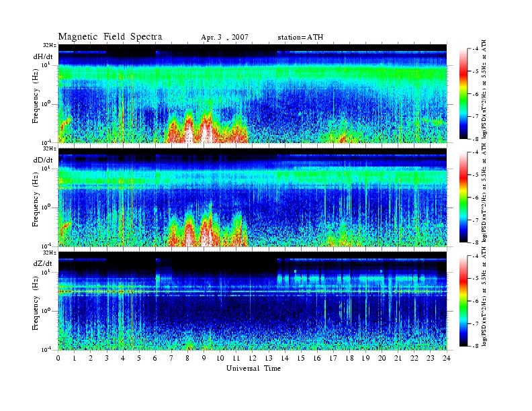
Task: Click the color scale bar beside the dZ/dt panel
Action: click(x=463, y=301)
